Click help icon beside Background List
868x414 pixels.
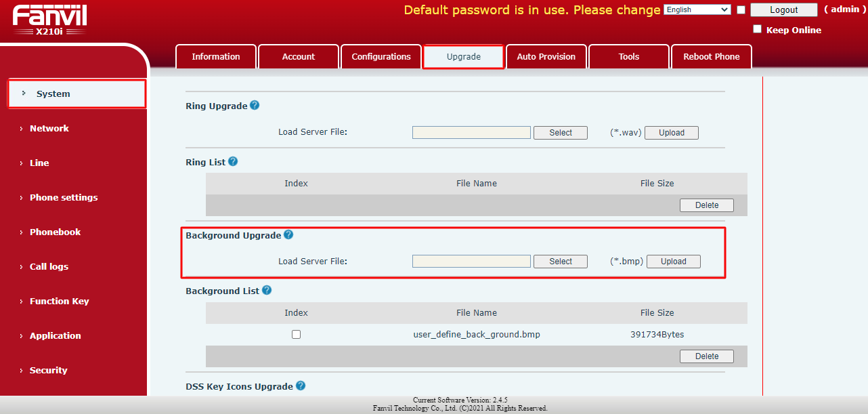(267, 290)
